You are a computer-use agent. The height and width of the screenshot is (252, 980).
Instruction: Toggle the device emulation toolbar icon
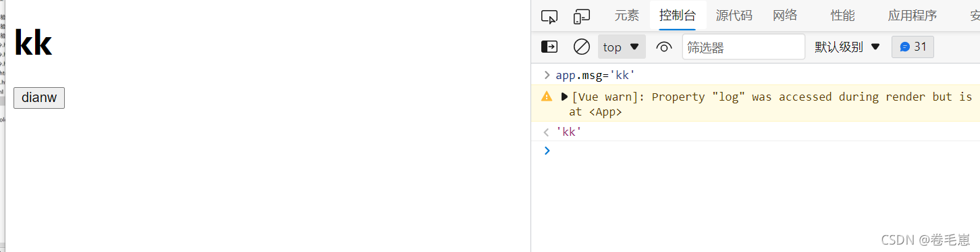[581, 16]
